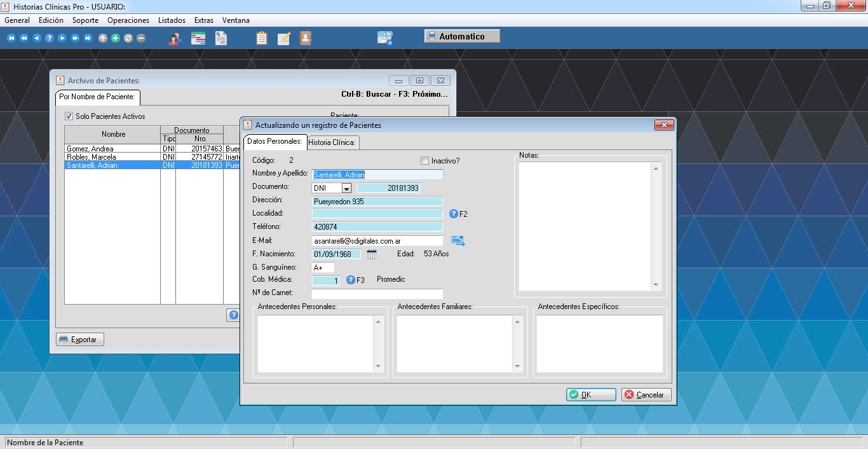Click the Cancelar button
The image size is (868, 449).
646,395
